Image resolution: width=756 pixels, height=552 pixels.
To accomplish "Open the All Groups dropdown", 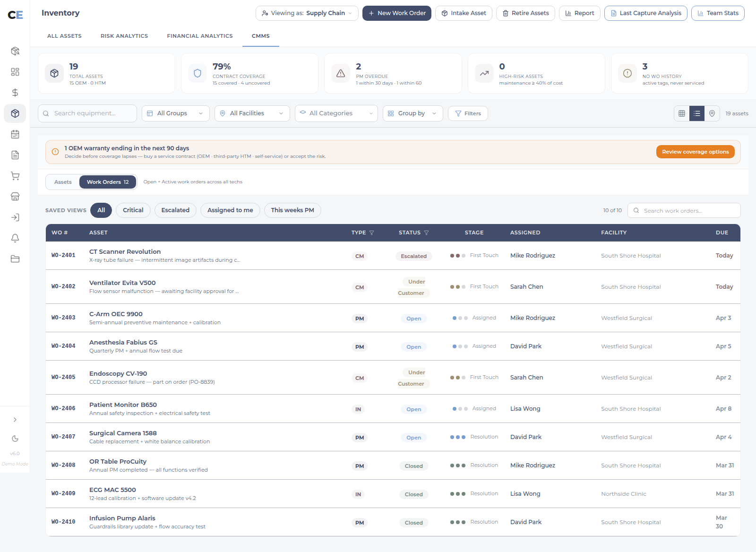I will [176, 113].
